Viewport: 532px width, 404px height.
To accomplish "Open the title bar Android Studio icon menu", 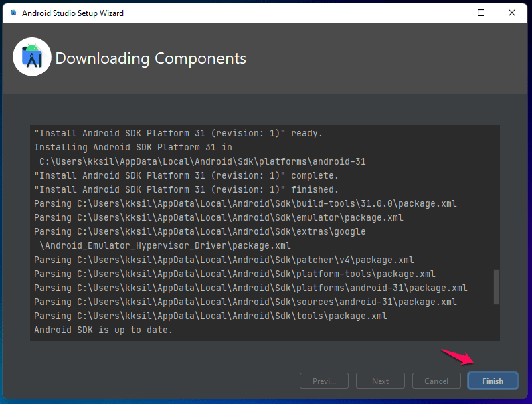I will pos(13,13).
